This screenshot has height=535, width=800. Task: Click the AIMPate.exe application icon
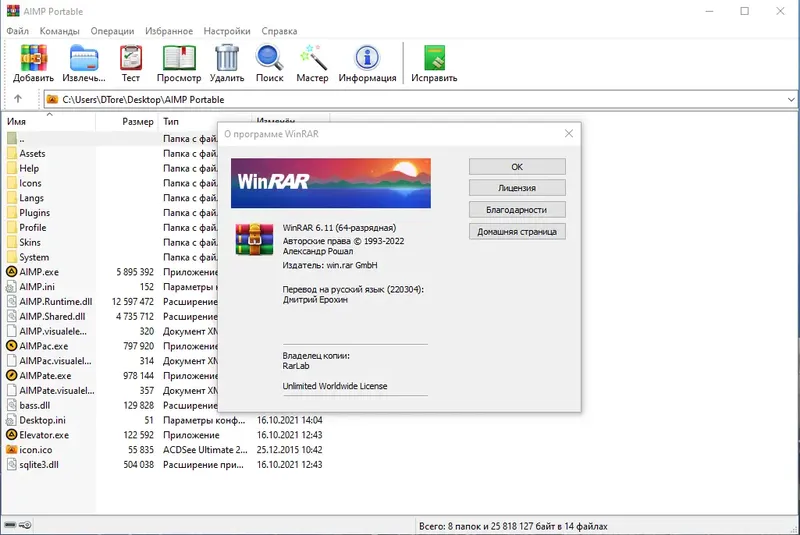point(11,375)
